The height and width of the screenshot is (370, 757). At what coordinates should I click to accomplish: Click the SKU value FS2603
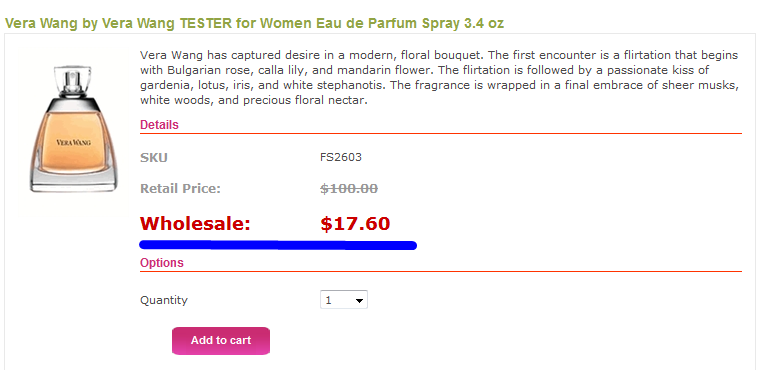(341, 157)
